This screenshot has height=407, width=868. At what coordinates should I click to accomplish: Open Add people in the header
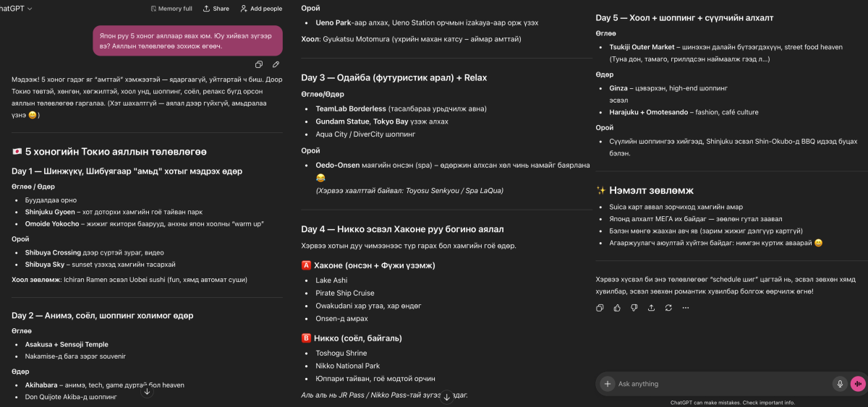[x=261, y=9]
